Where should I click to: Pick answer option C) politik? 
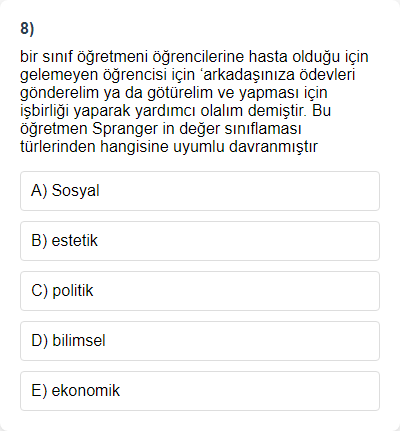tap(200, 291)
